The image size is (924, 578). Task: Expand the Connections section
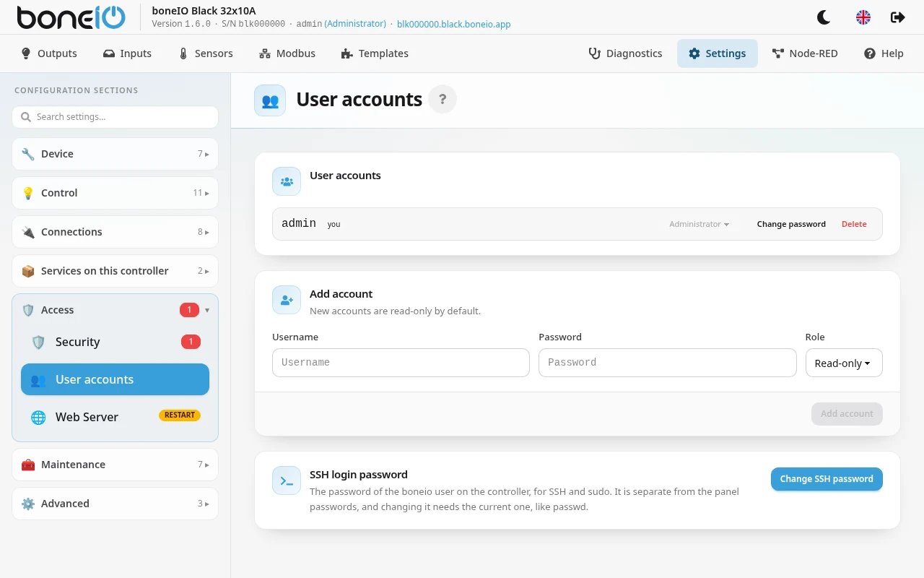[x=115, y=232]
